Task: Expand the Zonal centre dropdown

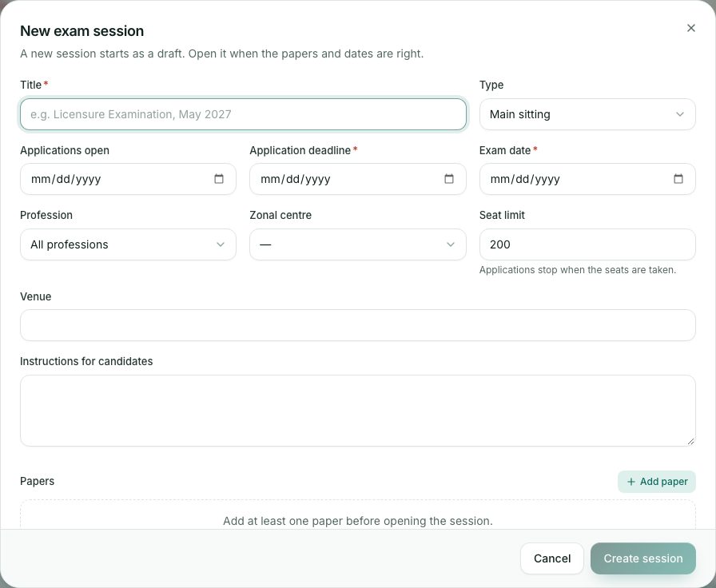Action: point(357,244)
